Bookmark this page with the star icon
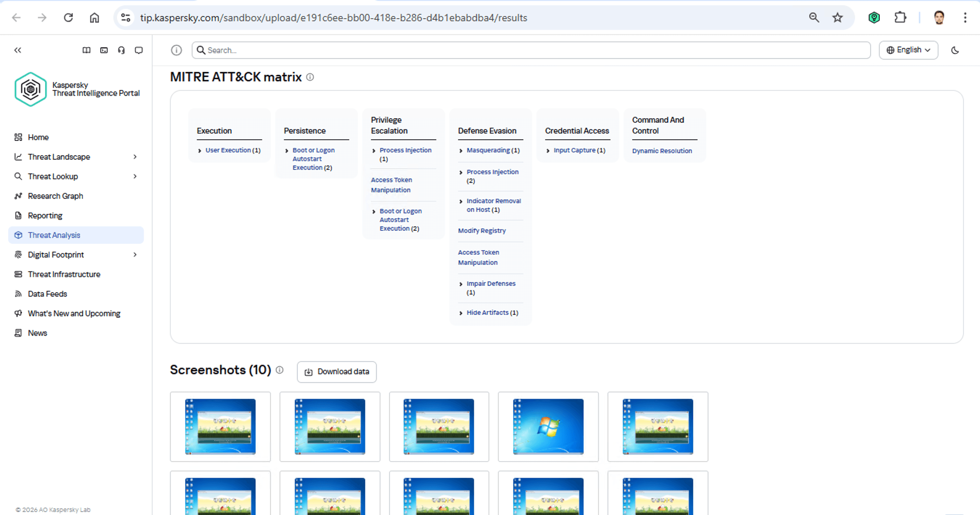Image resolution: width=980 pixels, height=515 pixels. 837,17
